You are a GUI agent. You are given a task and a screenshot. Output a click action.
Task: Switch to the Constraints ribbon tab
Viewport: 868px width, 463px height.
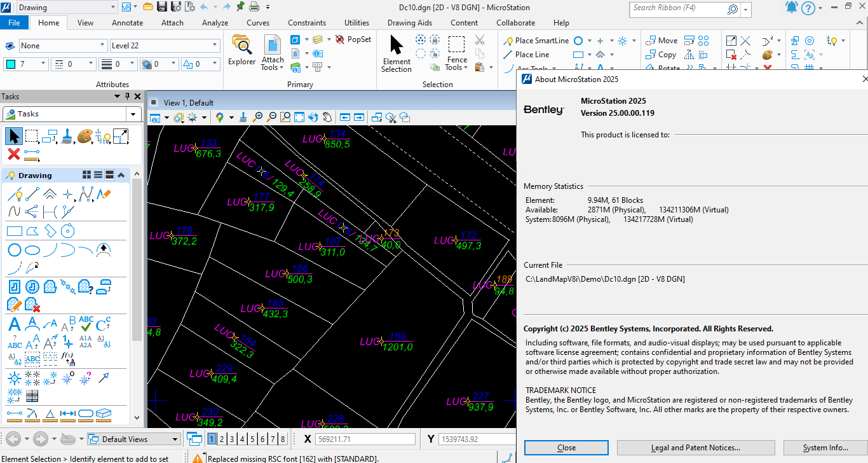click(x=307, y=22)
